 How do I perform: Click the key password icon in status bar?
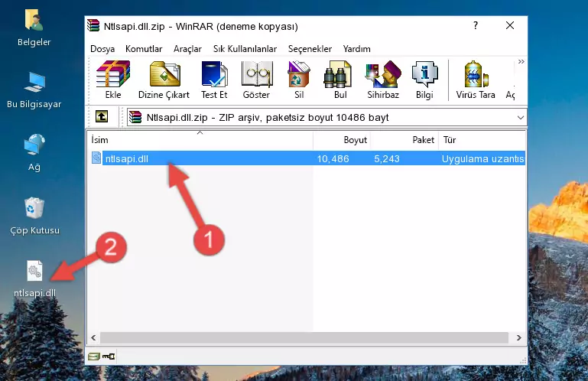(109, 357)
